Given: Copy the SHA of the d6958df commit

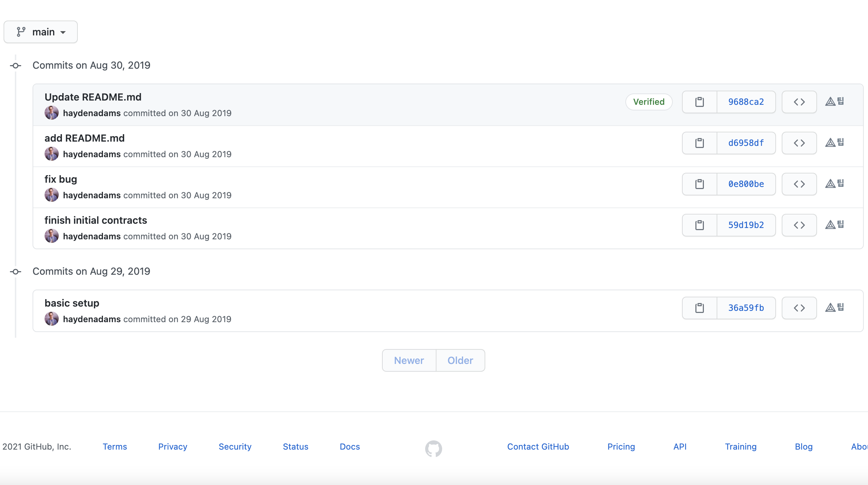Looking at the screenshot, I should click(699, 143).
